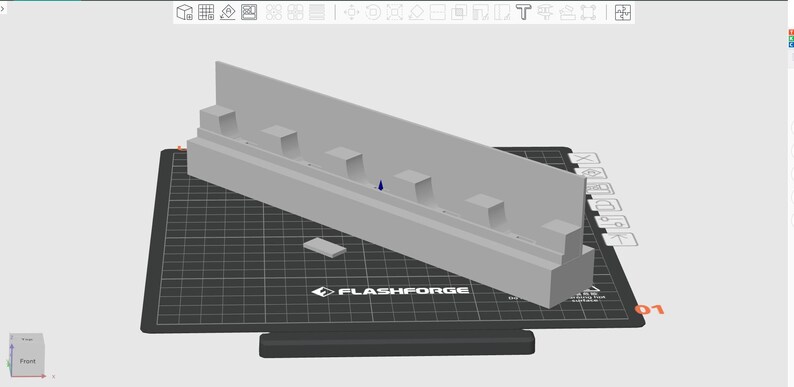Open the Assembly view puzzle icon
The height and width of the screenshot is (387, 794).
[623, 12]
